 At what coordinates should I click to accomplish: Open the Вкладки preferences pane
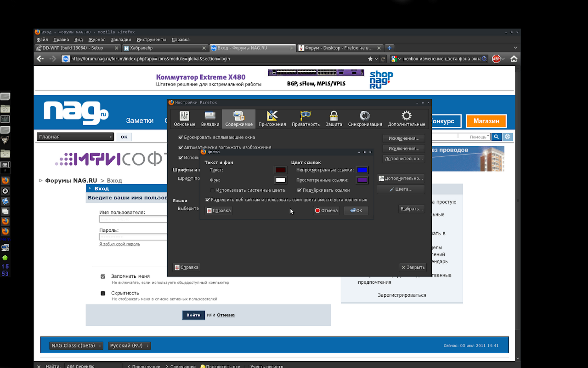coord(210,119)
